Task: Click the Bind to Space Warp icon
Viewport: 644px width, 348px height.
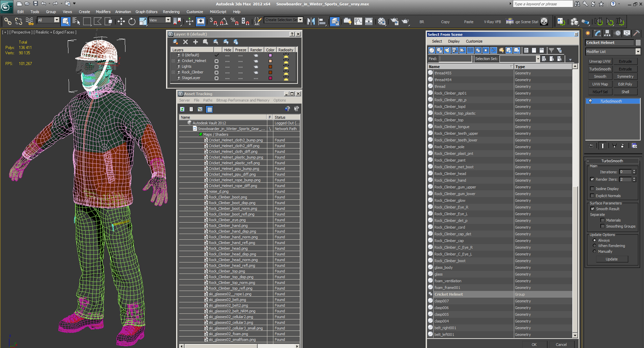Action: pos(30,21)
